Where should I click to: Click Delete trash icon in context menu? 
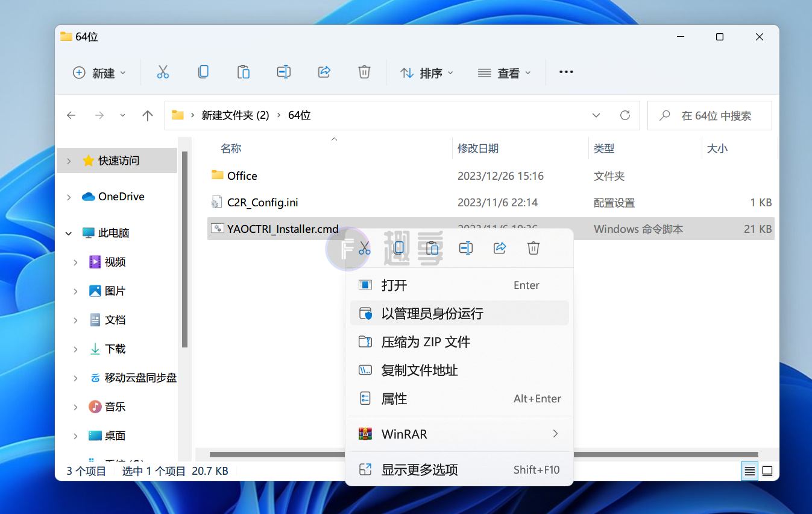tap(533, 248)
